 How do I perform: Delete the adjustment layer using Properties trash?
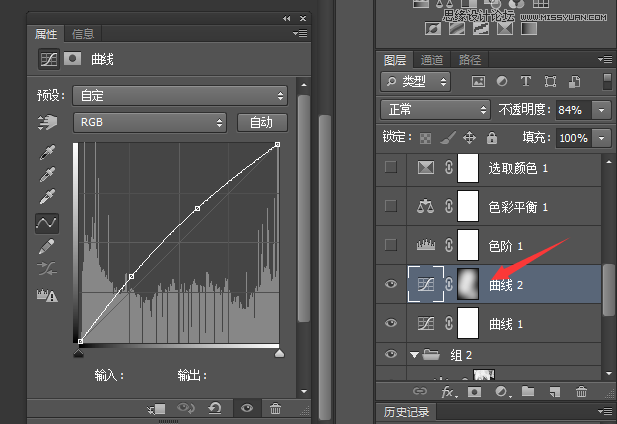(275, 409)
